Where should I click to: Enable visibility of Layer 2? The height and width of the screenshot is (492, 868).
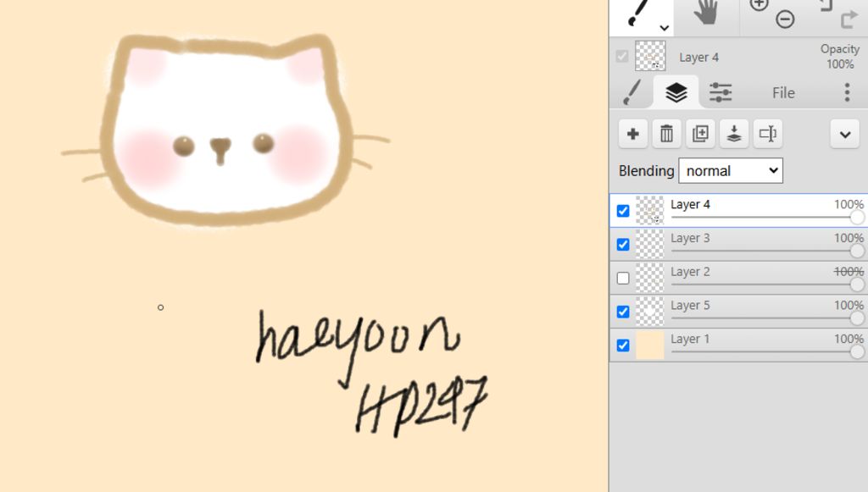click(623, 278)
